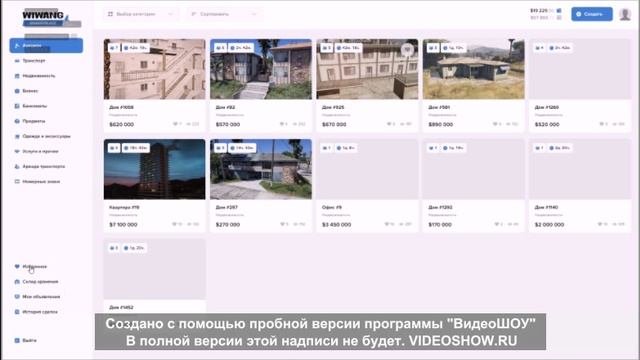This screenshot has height=360, width=640.
Task: Open 'Аренда транспорта' category
Action: (x=44, y=167)
